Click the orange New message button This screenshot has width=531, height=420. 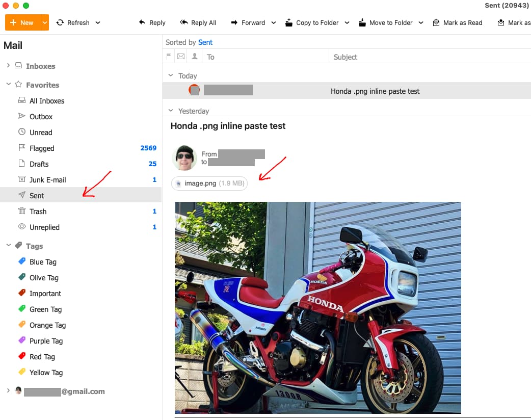23,23
